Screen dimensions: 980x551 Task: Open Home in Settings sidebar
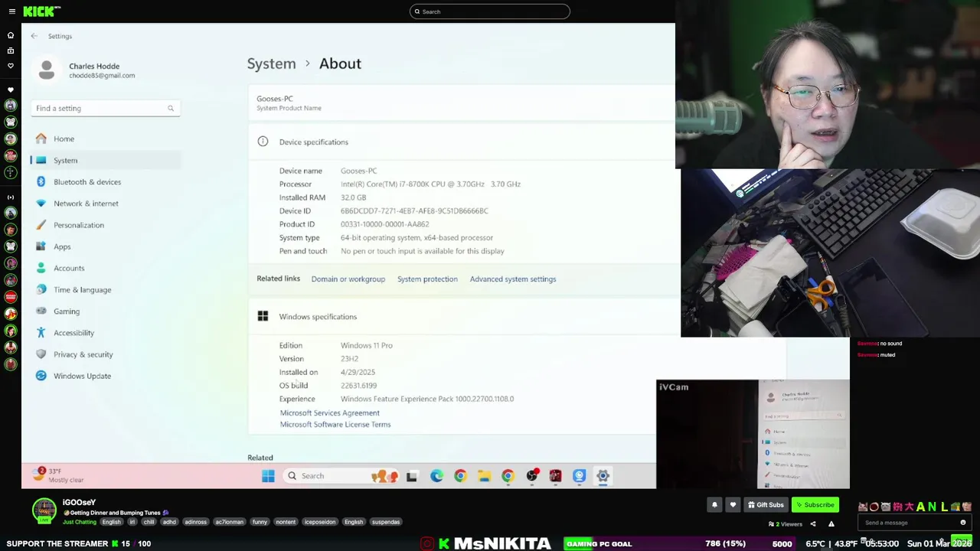click(105, 139)
